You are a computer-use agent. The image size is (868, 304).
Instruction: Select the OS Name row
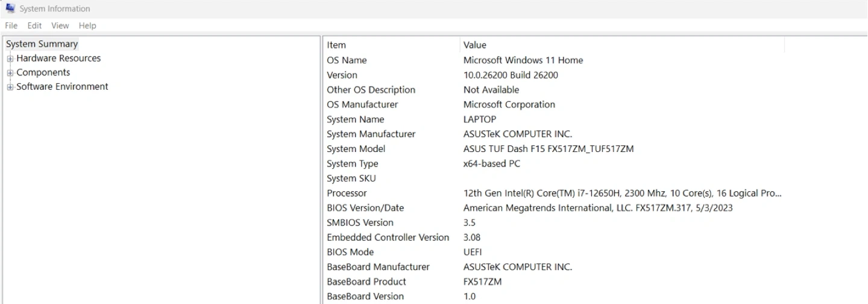tap(347, 60)
